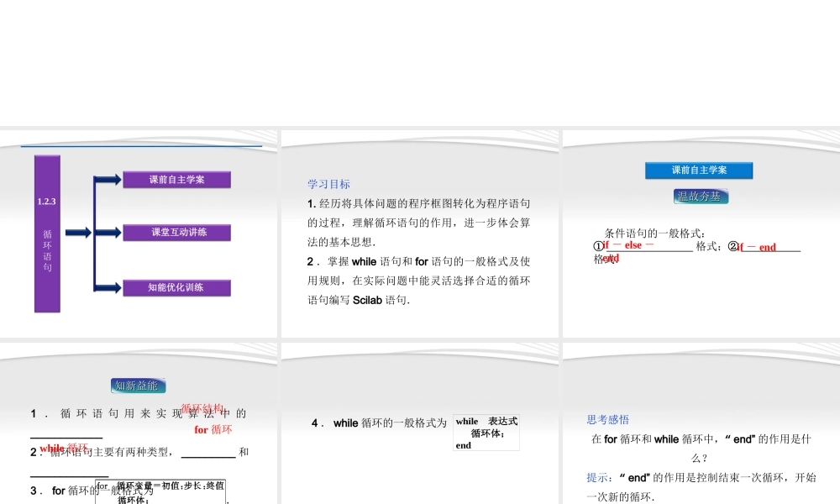Click the line '3． for 循环的一般格式为'
The width and height of the screenshot is (840, 504).
pos(92,491)
